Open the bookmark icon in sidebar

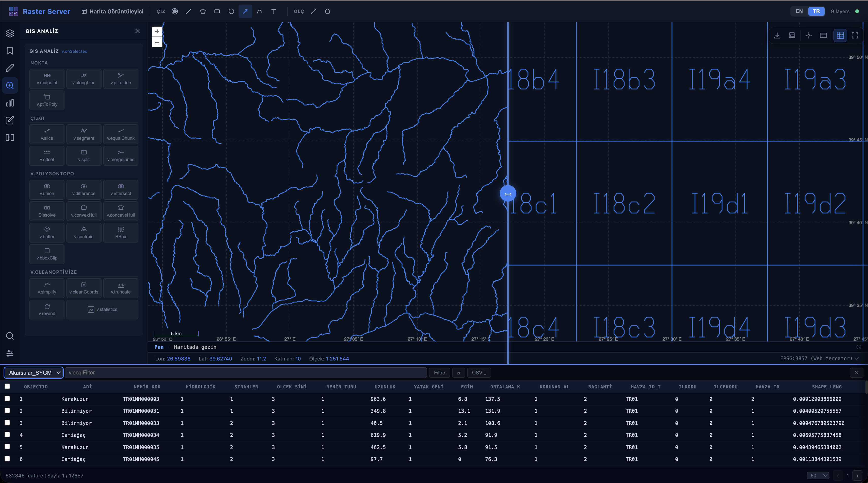coord(10,50)
